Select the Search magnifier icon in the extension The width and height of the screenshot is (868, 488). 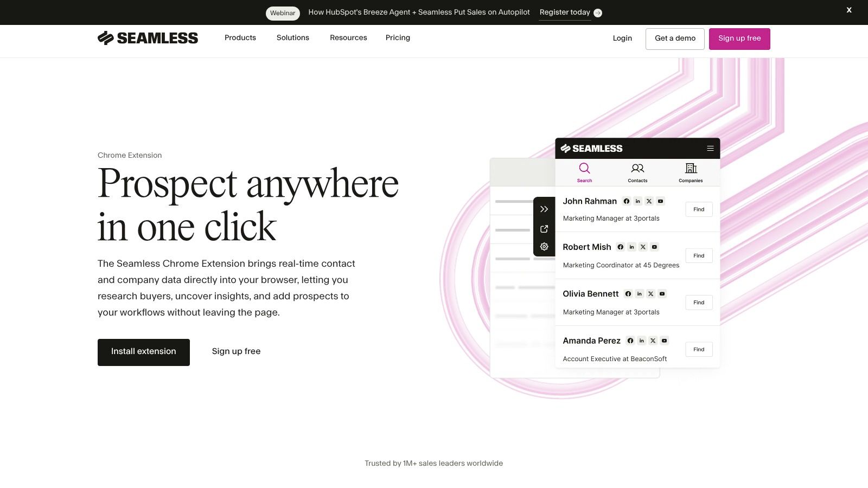point(584,168)
